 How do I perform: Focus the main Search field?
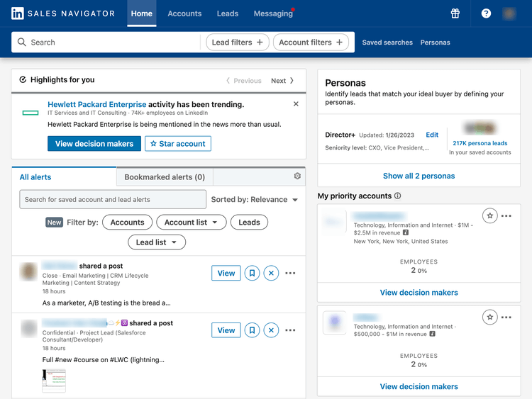[x=106, y=42]
